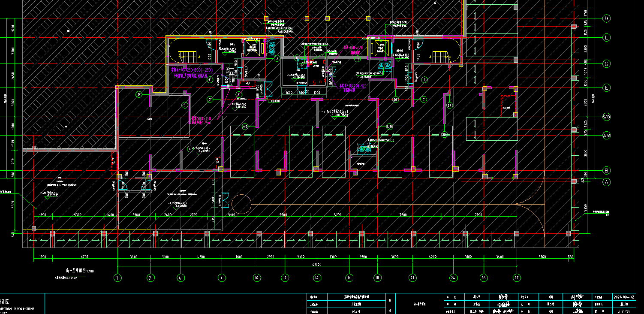
Task: Select interior grid bubble J
Action: [x=277, y=58]
